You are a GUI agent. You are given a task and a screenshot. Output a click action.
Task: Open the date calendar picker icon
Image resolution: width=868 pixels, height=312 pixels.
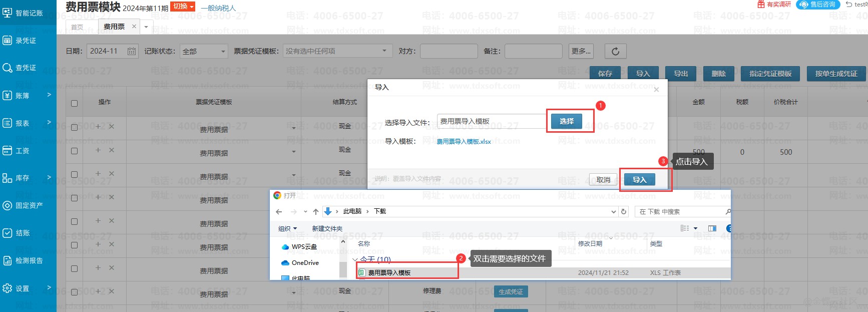(x=132, y=51)
